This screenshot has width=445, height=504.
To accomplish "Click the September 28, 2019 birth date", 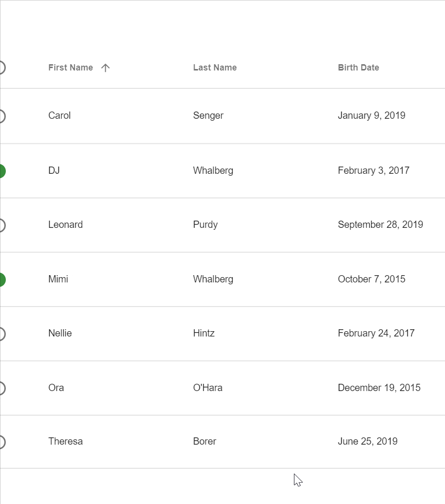I will [x=380, y=224].
